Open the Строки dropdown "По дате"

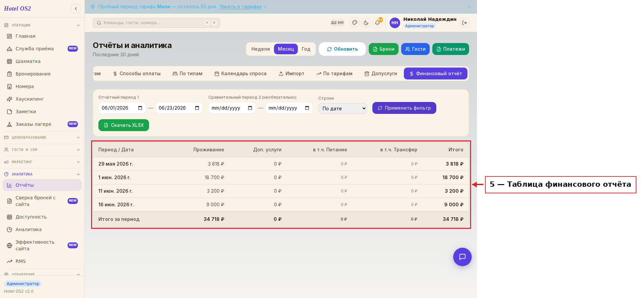click(x=343, y=108)
